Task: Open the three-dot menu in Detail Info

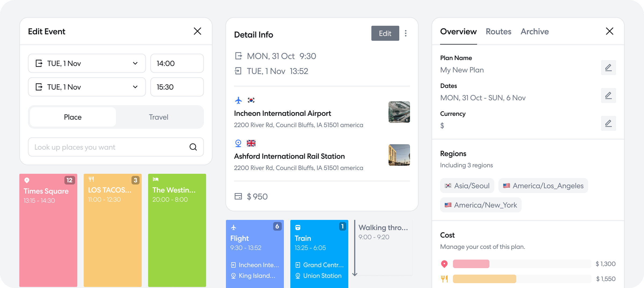Action: coord(406,33)
